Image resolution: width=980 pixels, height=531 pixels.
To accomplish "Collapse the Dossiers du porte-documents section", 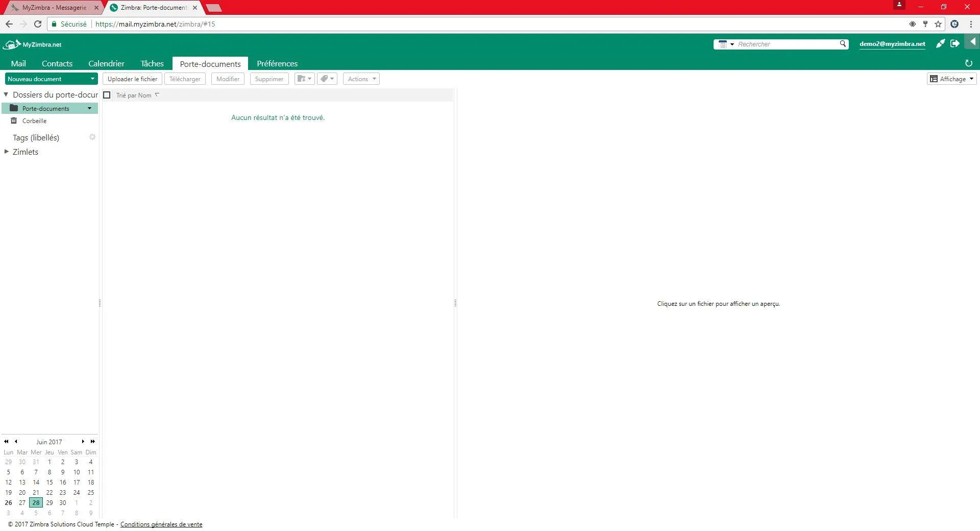I will pyautogui.click(x=6, y=94).
